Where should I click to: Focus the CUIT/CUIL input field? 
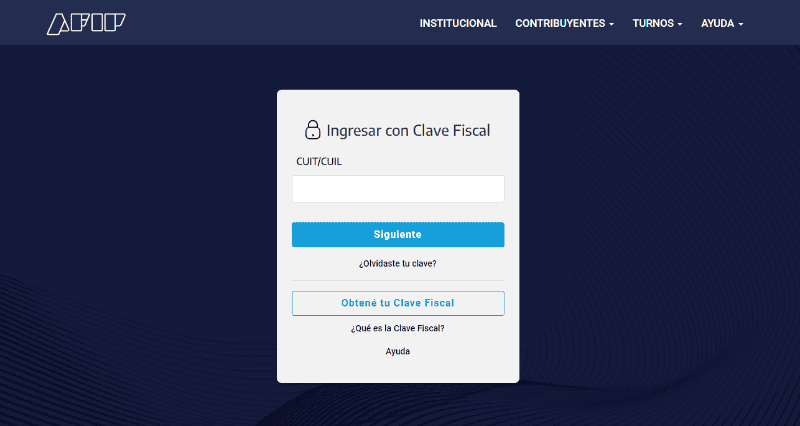pyautogui.click(x=398, y=189)
